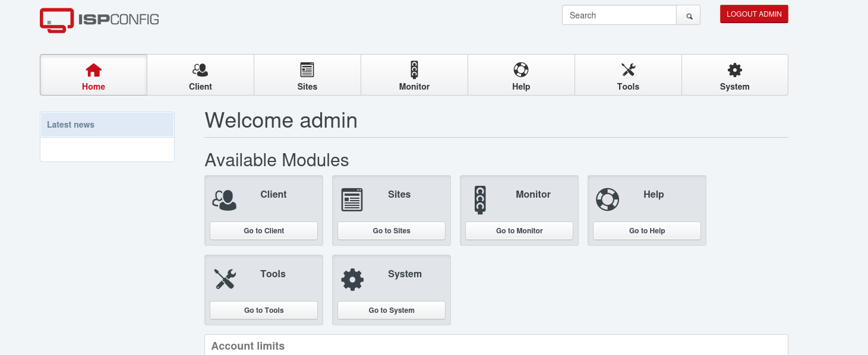Select the Home navigation tab

click(93, 75)
